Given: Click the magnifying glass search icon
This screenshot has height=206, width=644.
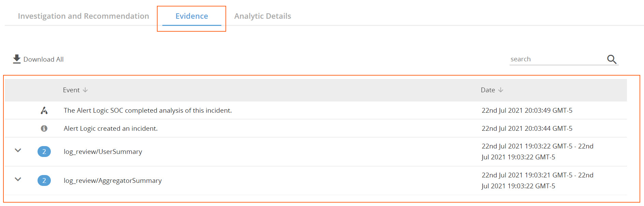Looking at the screenshot, I should 612,59.
